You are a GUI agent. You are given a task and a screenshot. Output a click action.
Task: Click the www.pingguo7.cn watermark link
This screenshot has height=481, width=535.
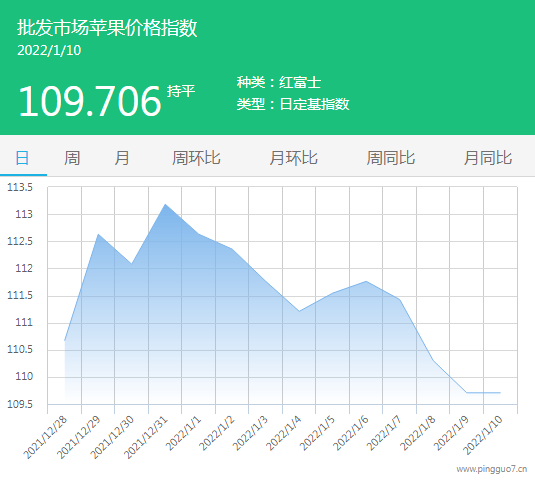click(x=492, y=469)
